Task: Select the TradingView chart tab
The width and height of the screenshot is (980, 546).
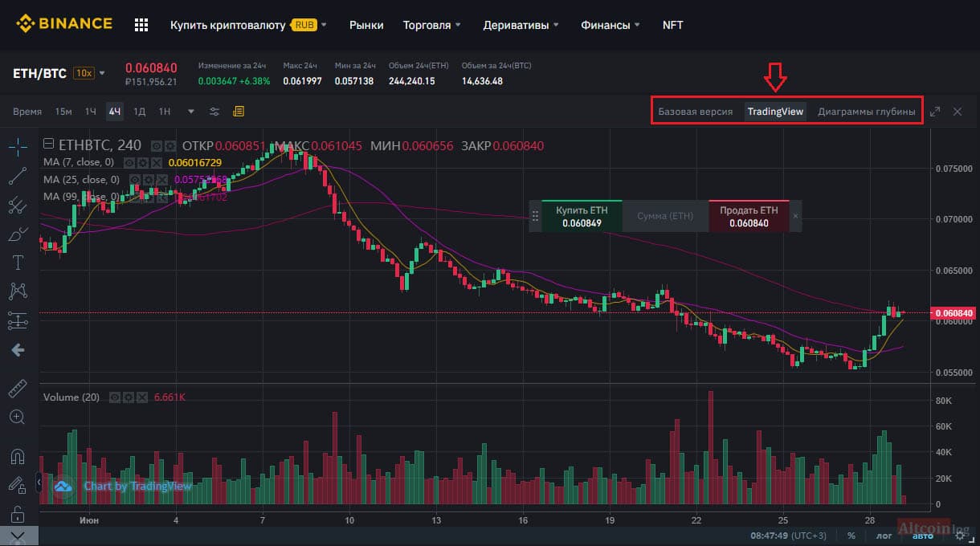Action: pyautogui.click(x=775, y=112)
